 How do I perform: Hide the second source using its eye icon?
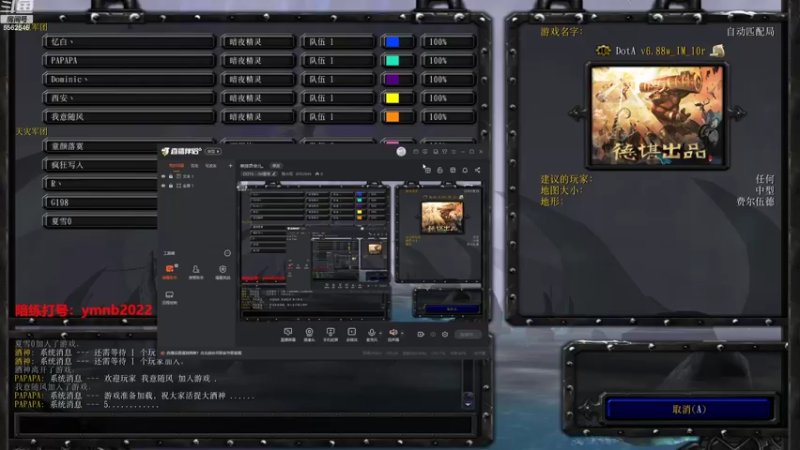[163, 186]
